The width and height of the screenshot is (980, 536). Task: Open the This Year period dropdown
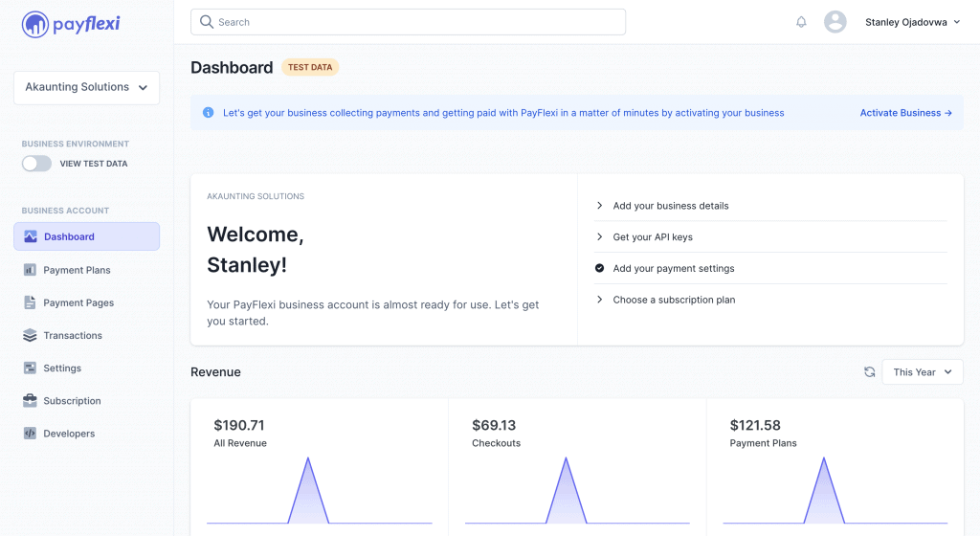tap(923, 372)
